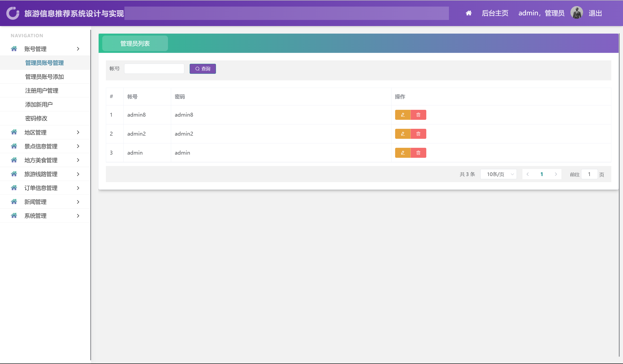Click the home icon beside 后台主页

(468, 13)
